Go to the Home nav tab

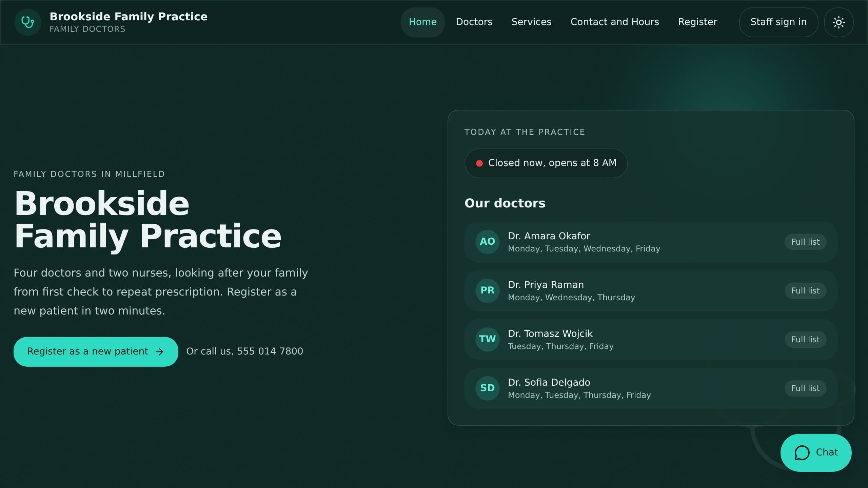click(422, 22)
